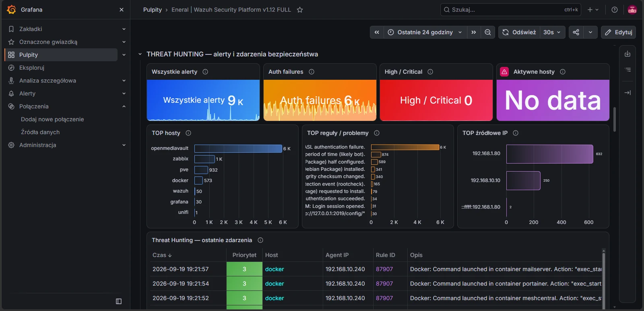Viewport: 644px width, 311px height.
Task: Open Dodaj nowe połączenie link
Action: [52, 119]
